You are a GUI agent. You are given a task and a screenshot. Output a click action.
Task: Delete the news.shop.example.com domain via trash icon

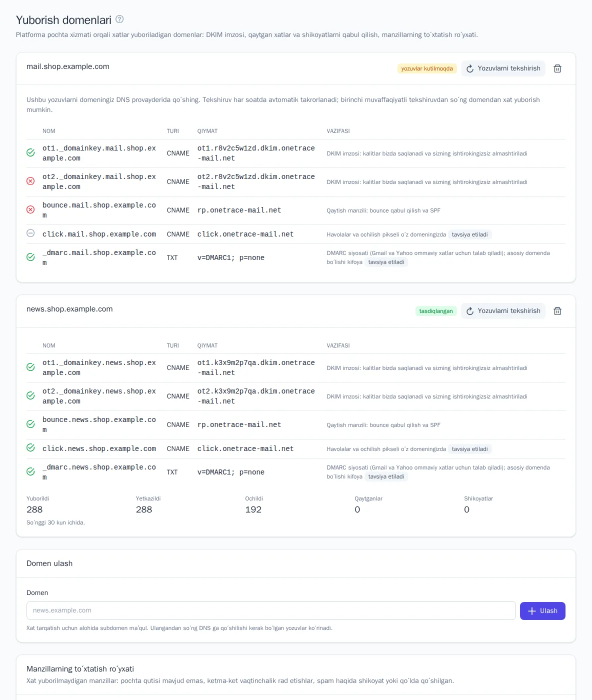coord(557,311)
